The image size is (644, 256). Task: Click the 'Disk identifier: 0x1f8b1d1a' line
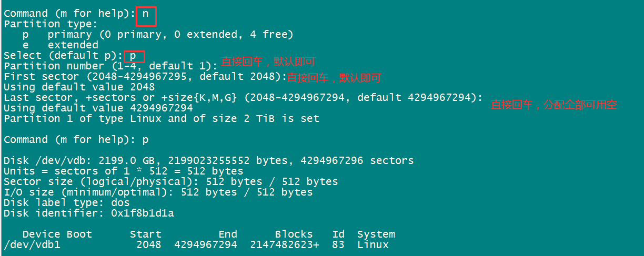click(x=89, y=213)
